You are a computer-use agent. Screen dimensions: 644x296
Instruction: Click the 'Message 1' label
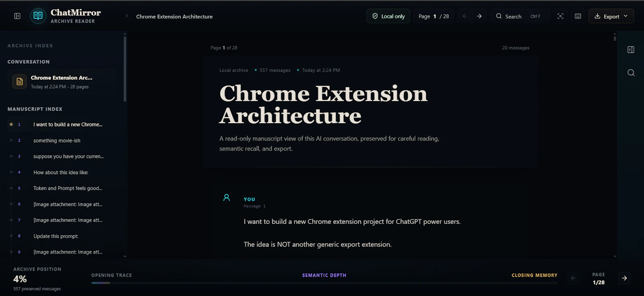(254, 206)
